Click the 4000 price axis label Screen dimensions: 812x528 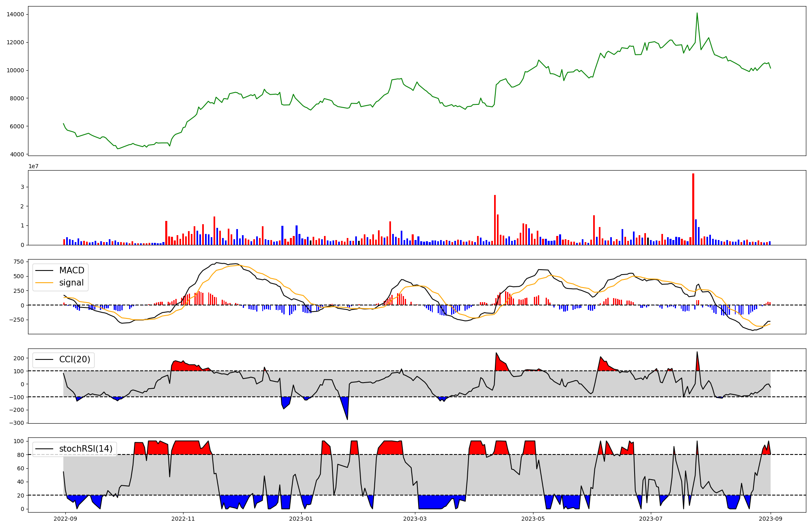click(x=17, y=154)
